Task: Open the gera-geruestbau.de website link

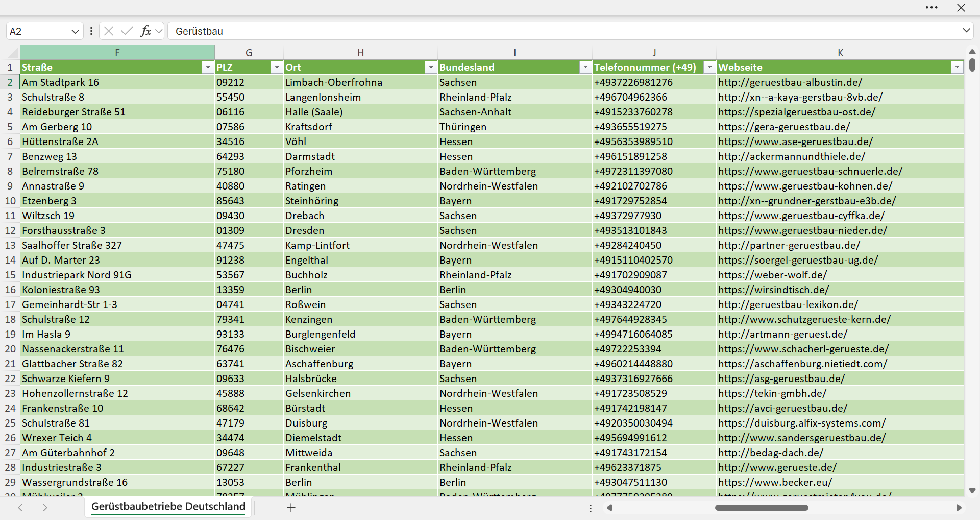Action: click(784, 127)
